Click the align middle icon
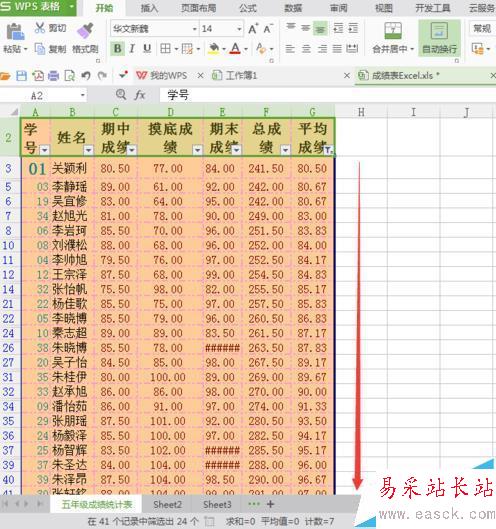The image size is (496, 529). (305, 28)
